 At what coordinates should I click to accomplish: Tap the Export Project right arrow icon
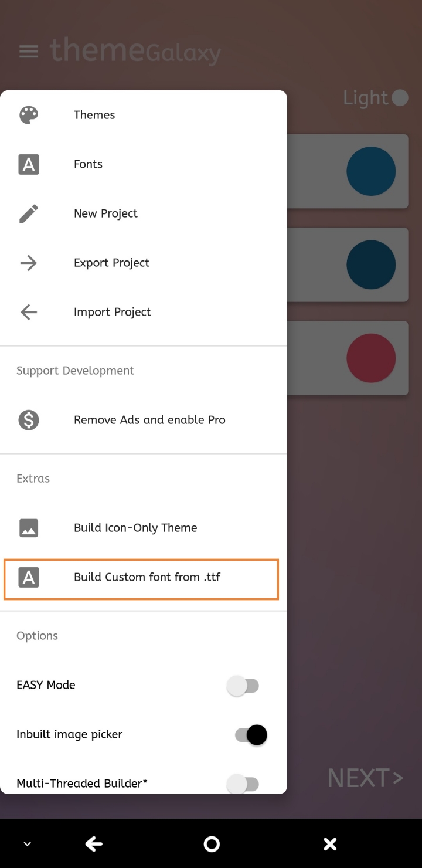29,263
